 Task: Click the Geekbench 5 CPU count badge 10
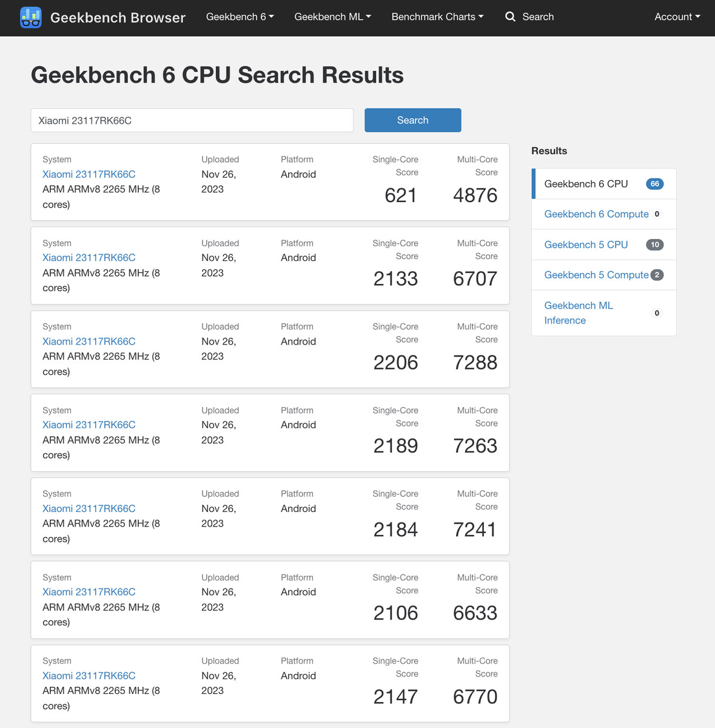[655, 244]
